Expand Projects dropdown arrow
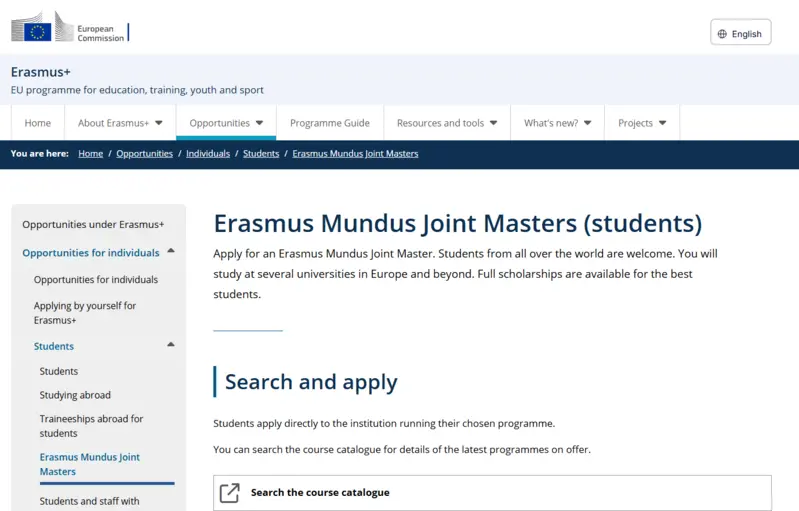Screen dimensions: 799x511 [x=662, y=123]
